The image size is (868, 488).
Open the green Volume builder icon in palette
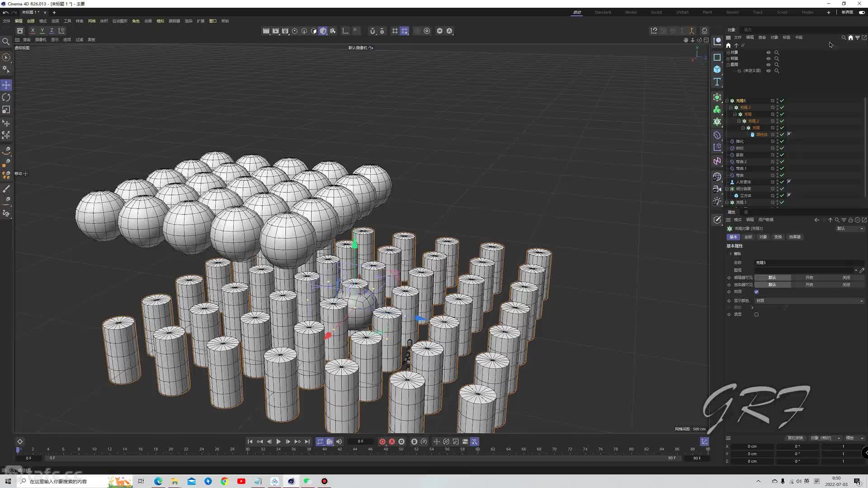(717, 109)
